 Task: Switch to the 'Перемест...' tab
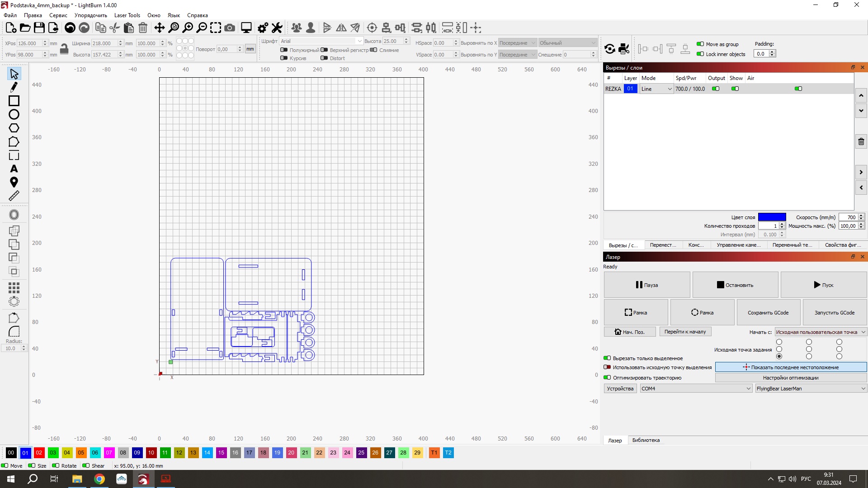663,245
